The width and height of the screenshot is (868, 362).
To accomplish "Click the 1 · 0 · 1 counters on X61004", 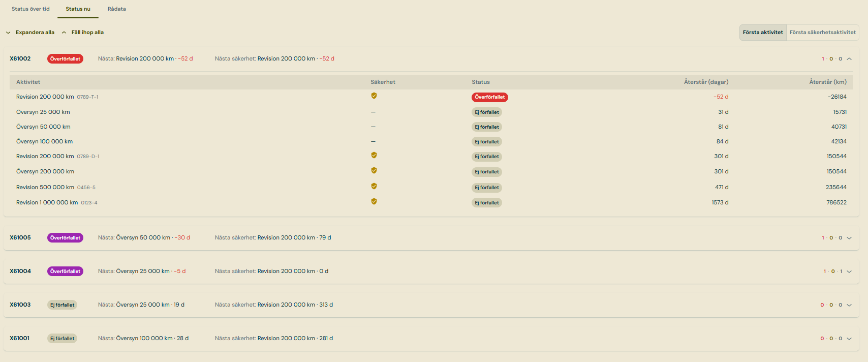I will point(833,271).
